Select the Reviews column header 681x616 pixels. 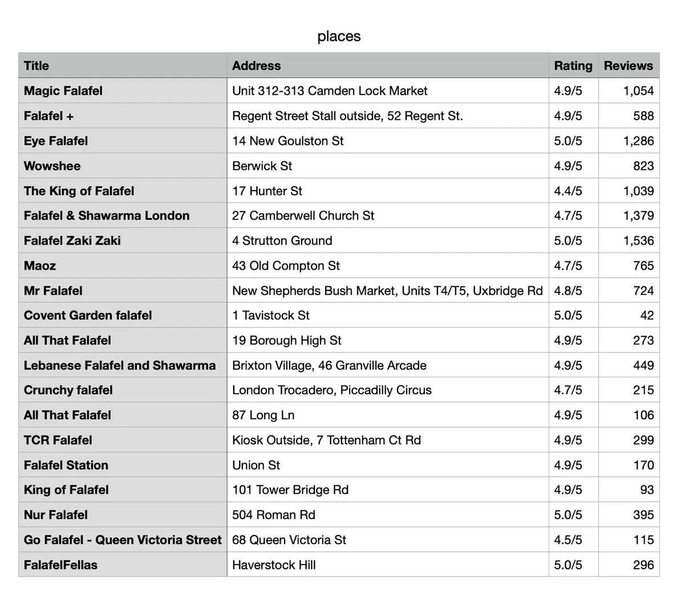tap(629, 66)
